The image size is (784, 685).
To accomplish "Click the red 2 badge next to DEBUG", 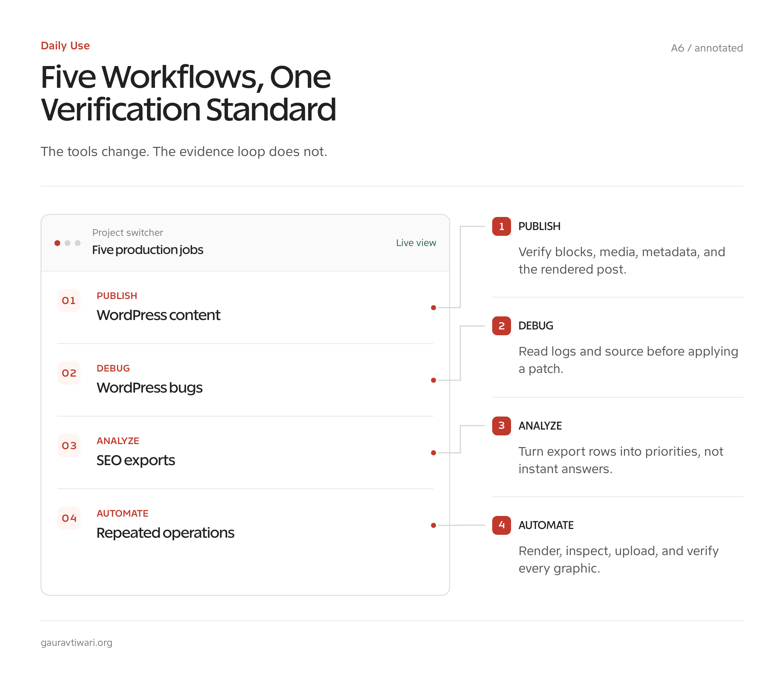I will click(501, 326).
